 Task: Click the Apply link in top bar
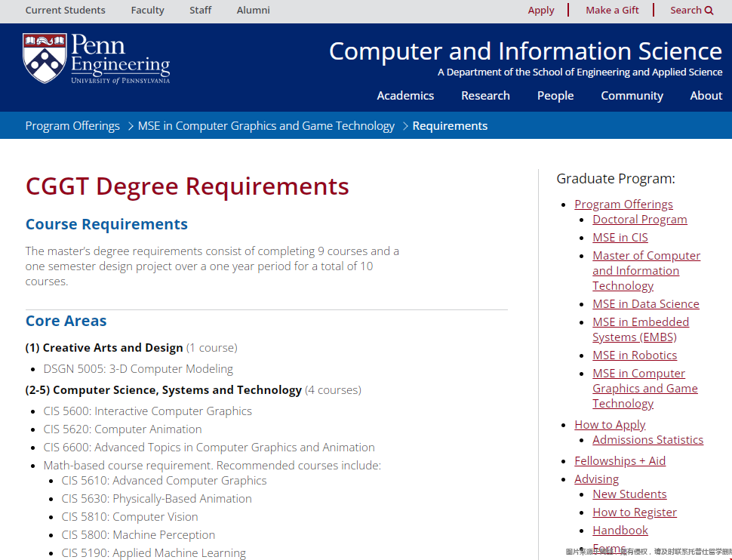pyautogui.click(x=541, y=11)
